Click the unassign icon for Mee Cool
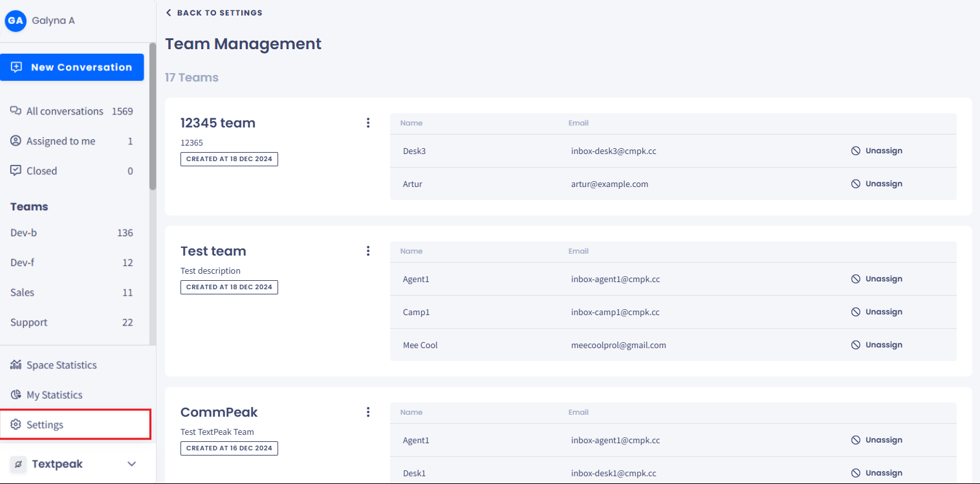This screenshot has width=980, height=484. [856, 345]
